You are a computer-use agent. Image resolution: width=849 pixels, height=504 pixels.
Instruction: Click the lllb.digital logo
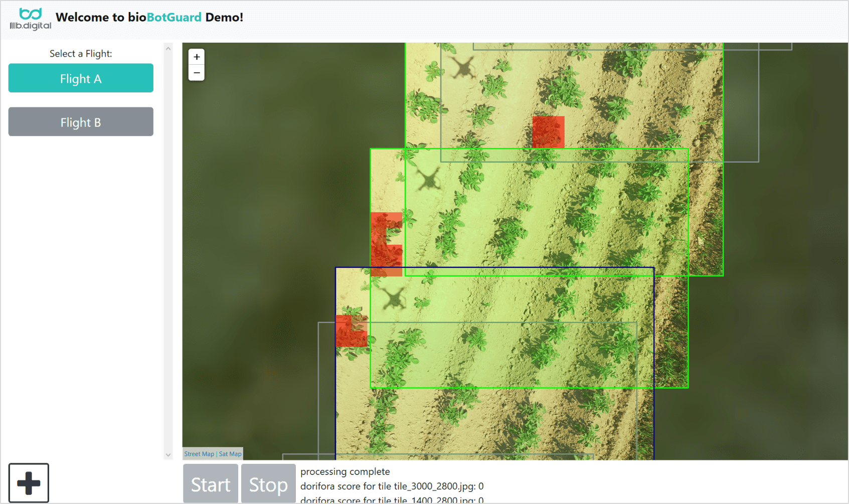pyautogui.click(x=30, y=19)
